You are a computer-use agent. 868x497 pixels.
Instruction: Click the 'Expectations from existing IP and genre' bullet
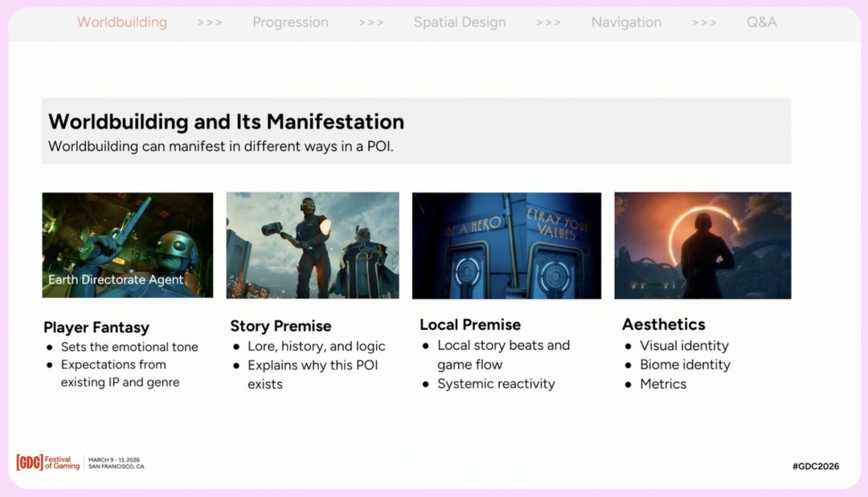pos(120,373)
